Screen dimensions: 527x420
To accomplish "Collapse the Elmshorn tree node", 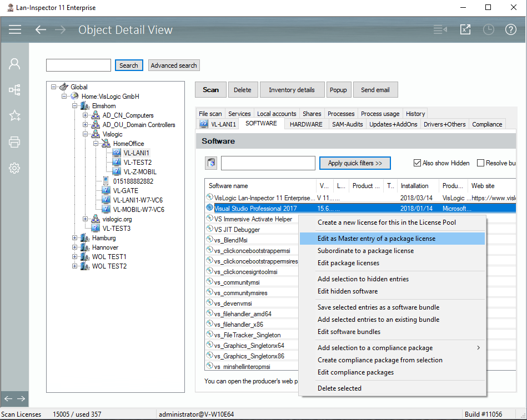I will 75,106.
